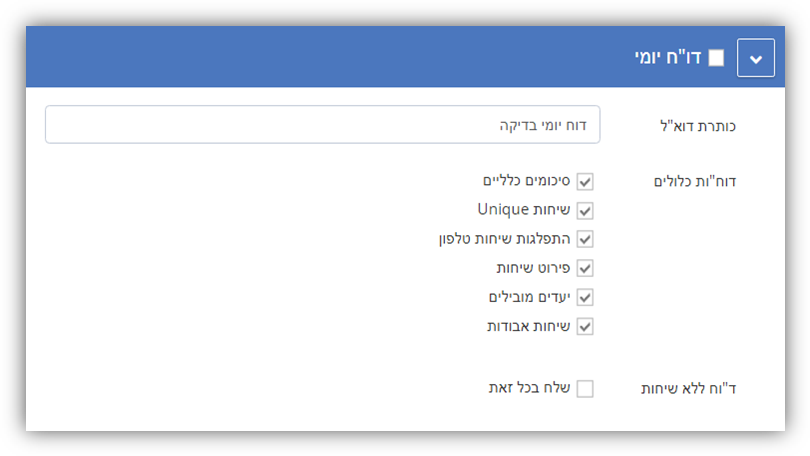810x456 pixels.
Task: Click the סיכומים כלליים label text
Action: [x=526, y=181]
